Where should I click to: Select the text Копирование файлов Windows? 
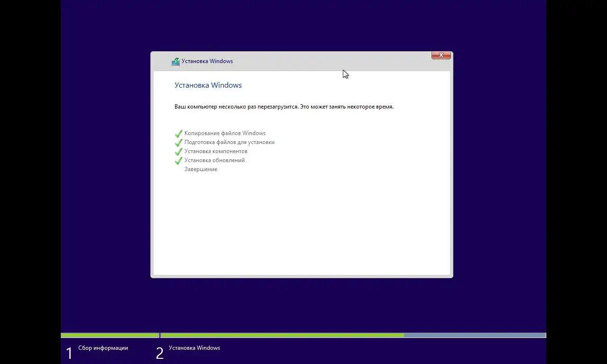(x=225, y=133)
